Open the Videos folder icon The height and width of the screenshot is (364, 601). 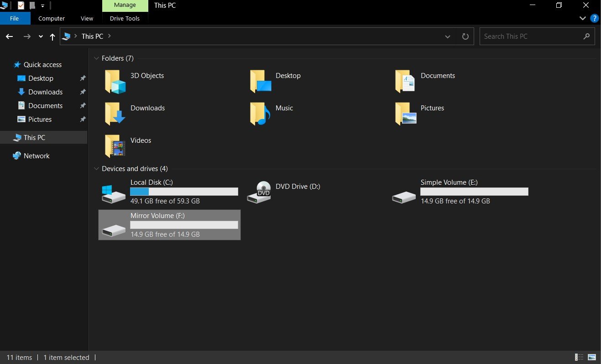[115, 146]
